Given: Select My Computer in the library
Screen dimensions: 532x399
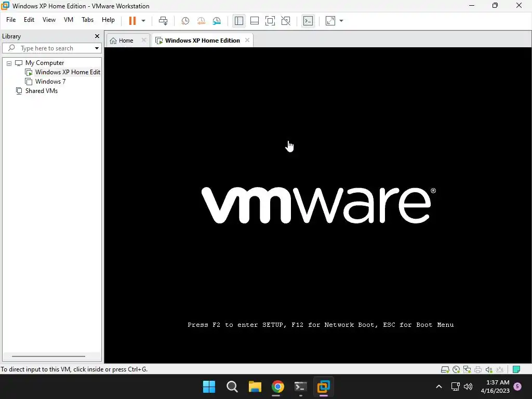Looking at the screenshot, I should 45,63.
